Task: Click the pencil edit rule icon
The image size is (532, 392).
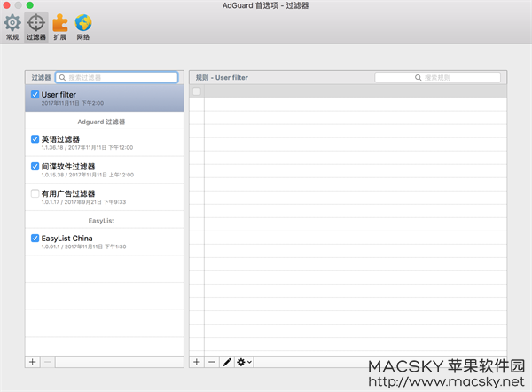Action: (x=227, y=362)
